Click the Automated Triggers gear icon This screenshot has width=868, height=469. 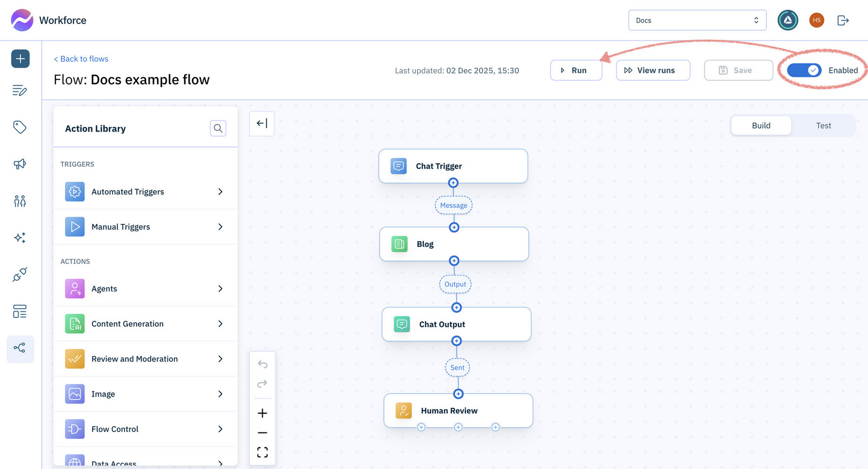coord(75,192)
